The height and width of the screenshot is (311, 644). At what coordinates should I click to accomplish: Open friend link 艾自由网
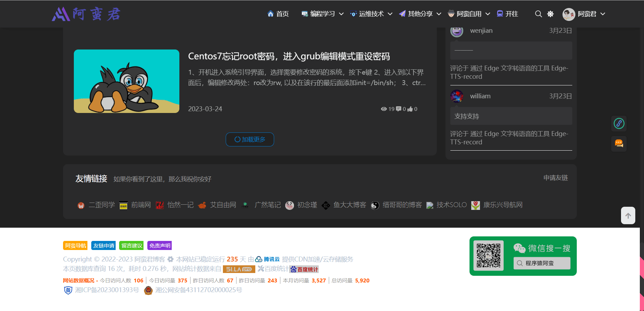coord(223,205)
